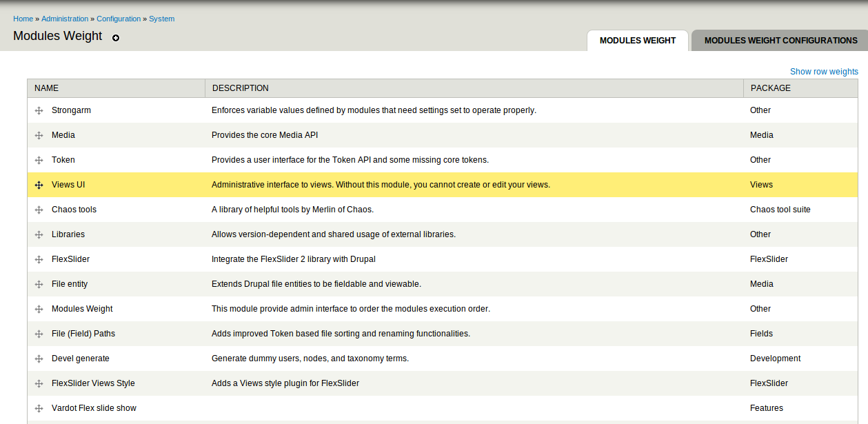868x424 pixels.
Task: Click the add-to-shortcuts plus icon beside page title
Action: tap(115, 39)
